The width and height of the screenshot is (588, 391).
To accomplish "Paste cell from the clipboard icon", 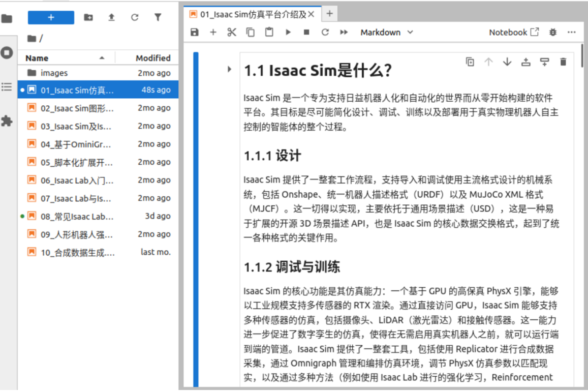I will (x=269, y=32).
